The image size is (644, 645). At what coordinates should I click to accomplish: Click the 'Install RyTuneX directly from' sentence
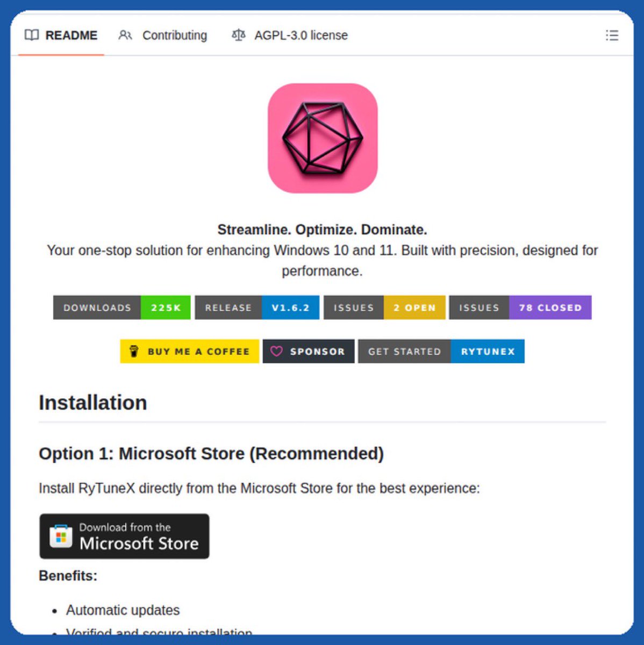(259, 489)
